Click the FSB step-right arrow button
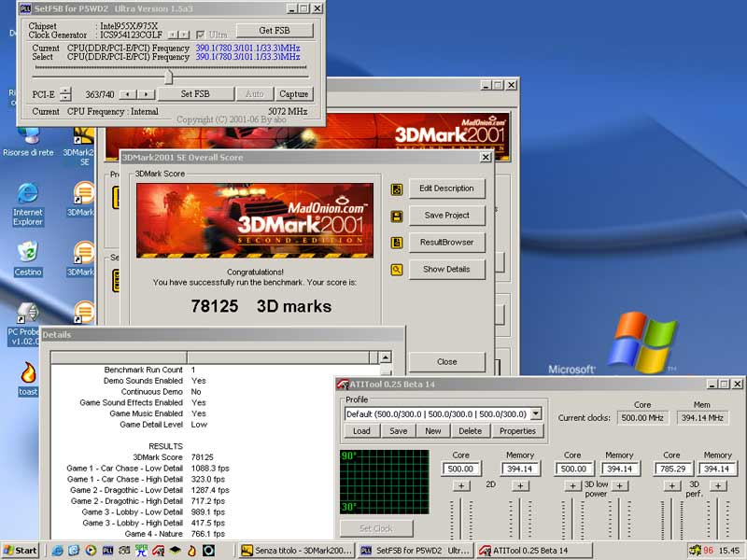Viewport: 747px width, 560px height. 147,94
